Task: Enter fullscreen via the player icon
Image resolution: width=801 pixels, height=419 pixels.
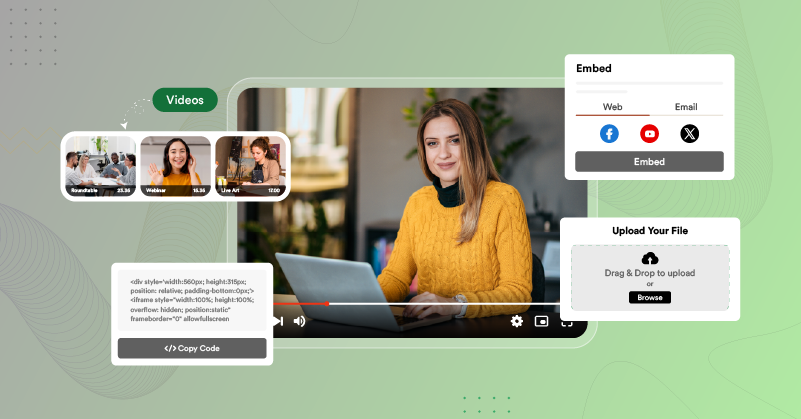Action: point(567,322)
